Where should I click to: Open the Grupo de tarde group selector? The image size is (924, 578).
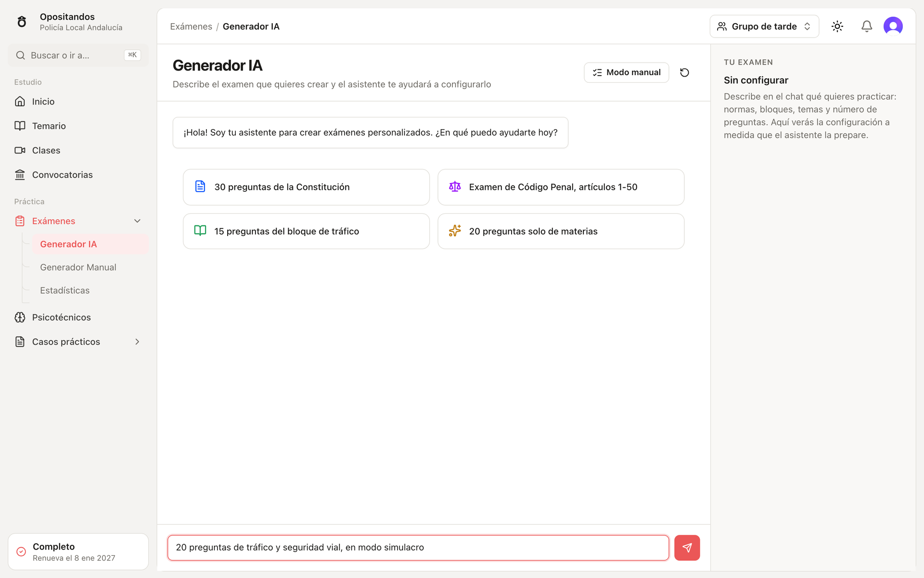[764, 26]
